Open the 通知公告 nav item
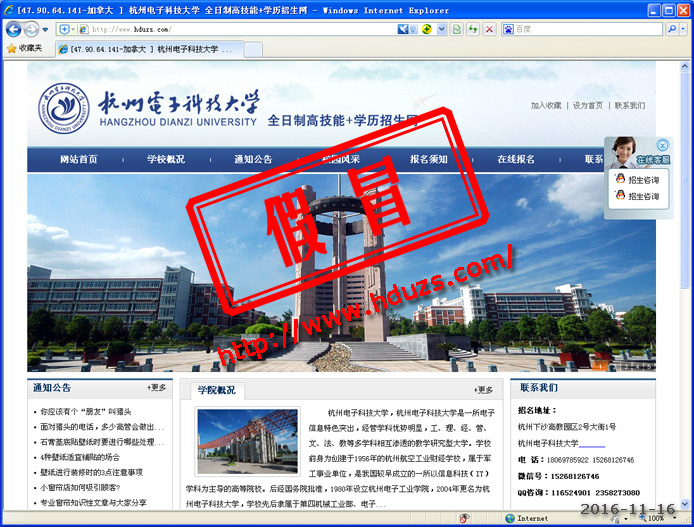This screenshot has height=527, width=694. coord(253,159)
